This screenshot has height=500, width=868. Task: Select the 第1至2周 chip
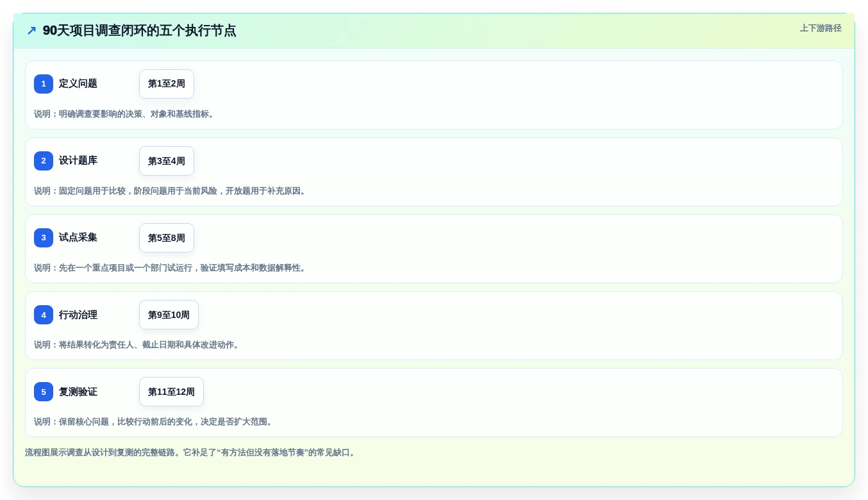click(167, 84)
